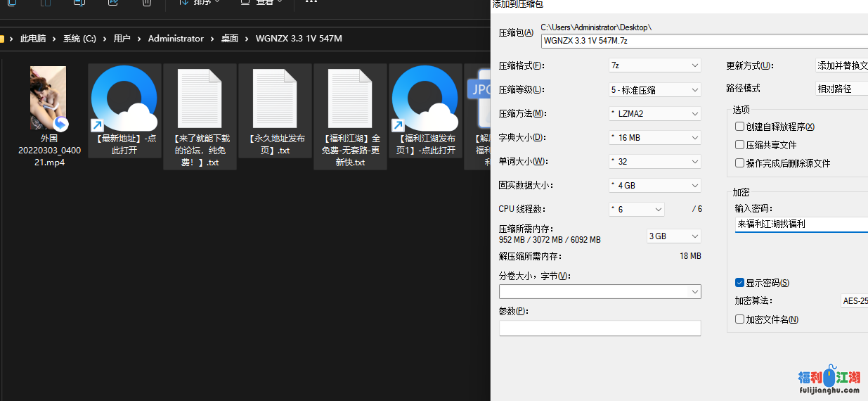Select the 【福利江湖发布页1】-点此打开 shortcut icon

(425, 98)
